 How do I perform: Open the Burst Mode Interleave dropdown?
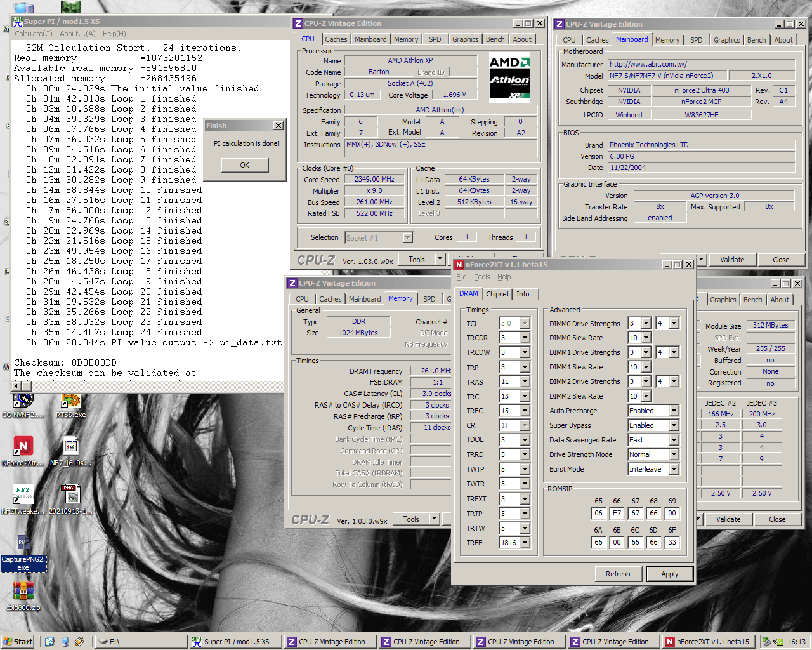[674, 469]
